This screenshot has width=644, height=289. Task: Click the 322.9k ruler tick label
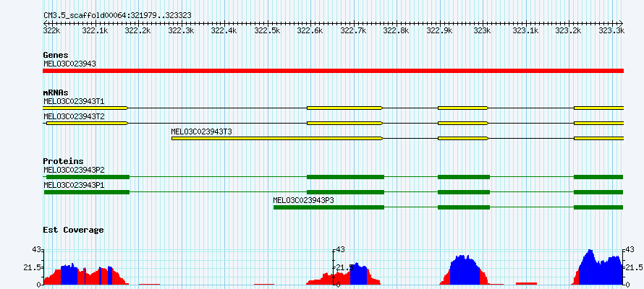point(438,30)
